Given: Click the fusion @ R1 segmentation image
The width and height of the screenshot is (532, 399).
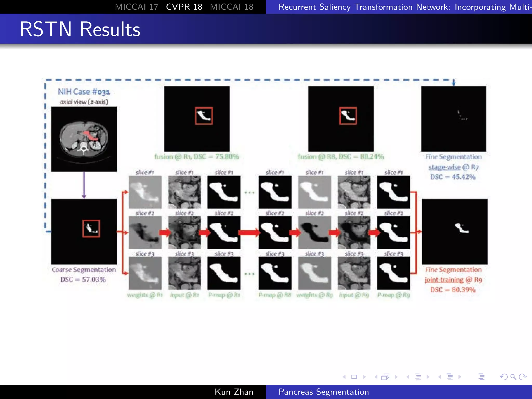Looking at the screenshot, I should [197, 119].
